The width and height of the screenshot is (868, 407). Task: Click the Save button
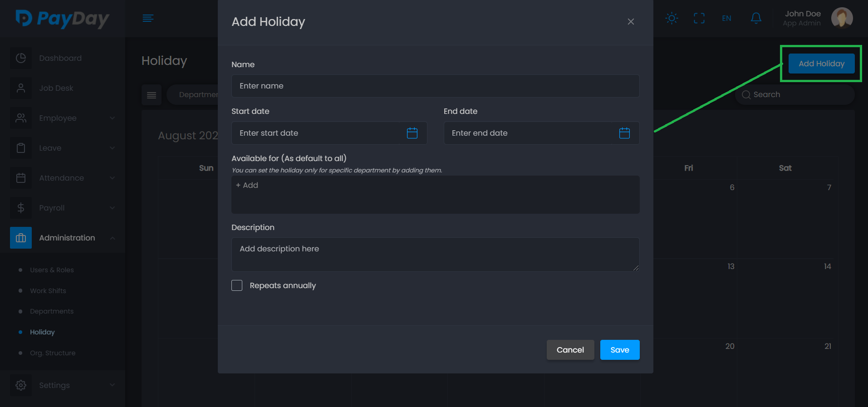(x=619, y=350)
